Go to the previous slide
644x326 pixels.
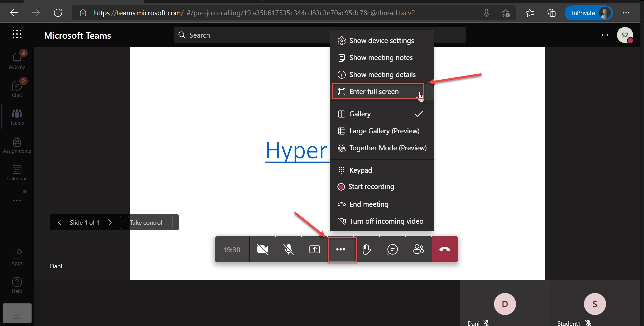tap(60, 222)
